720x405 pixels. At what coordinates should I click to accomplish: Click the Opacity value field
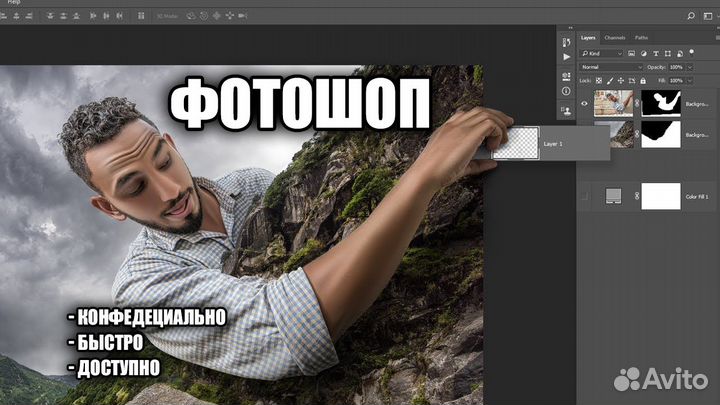pos(676,67)
